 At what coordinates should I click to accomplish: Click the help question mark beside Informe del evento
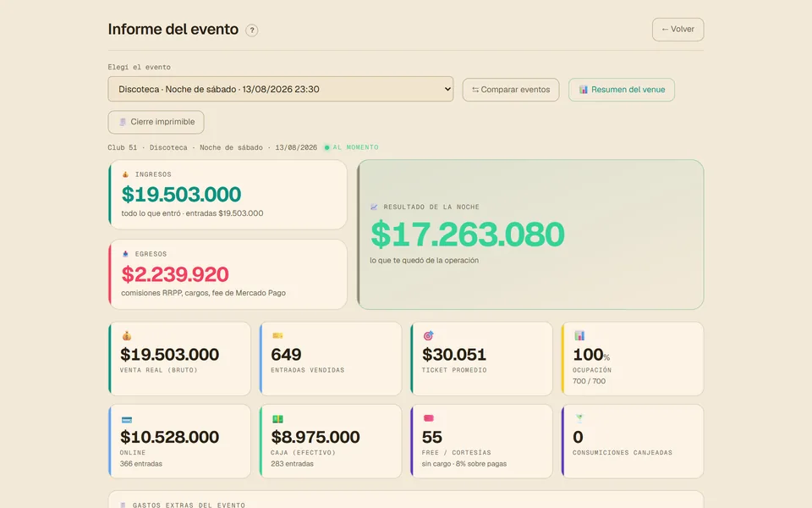coord(252,30)
